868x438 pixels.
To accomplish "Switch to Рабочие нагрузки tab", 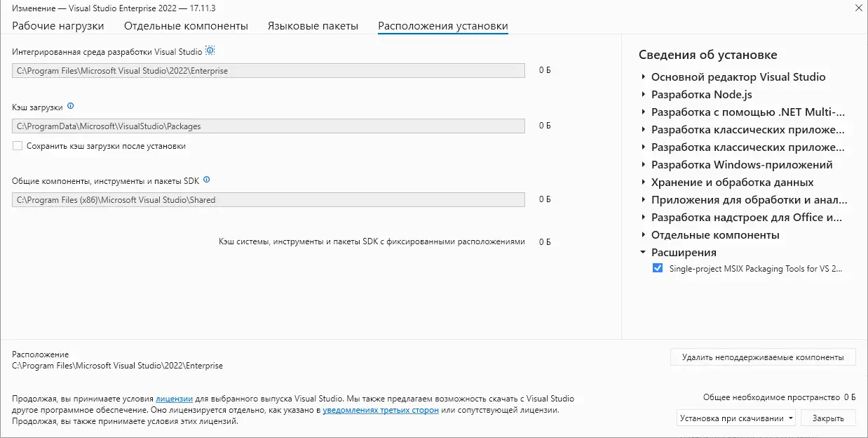I will click(58, 26).
